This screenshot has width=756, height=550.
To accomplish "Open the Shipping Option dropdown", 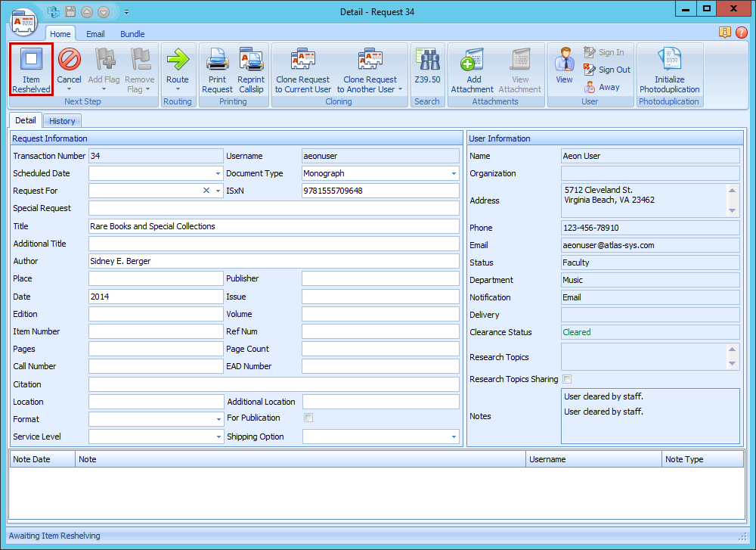I will coord(454,436).
